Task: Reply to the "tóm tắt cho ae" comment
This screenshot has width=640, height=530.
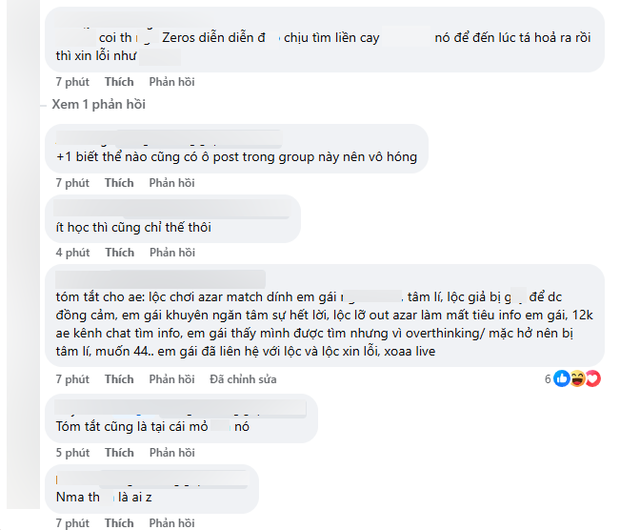Action: pyautogui.click(x=171, y=379)
